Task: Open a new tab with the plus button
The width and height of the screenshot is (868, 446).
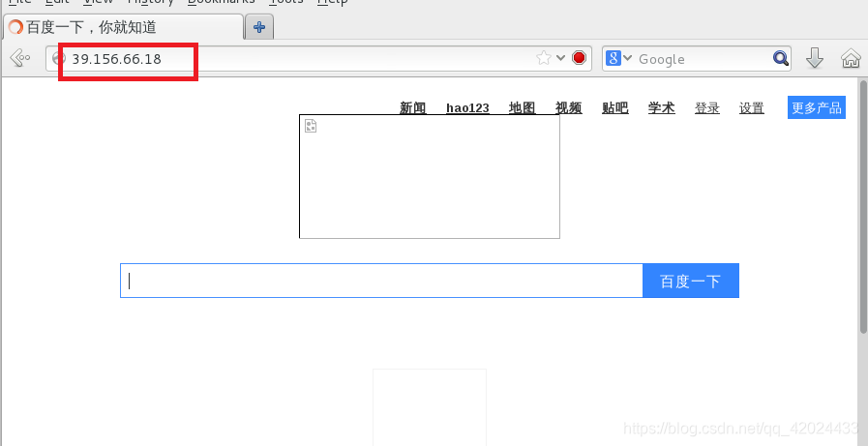Action: 259,27
